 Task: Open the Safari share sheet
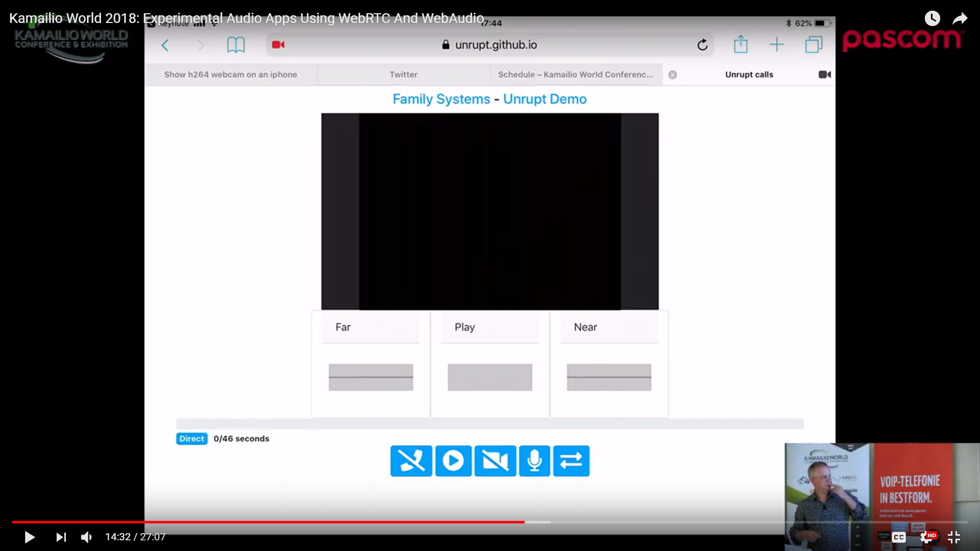pyautogui.click(x=741, y=44)
